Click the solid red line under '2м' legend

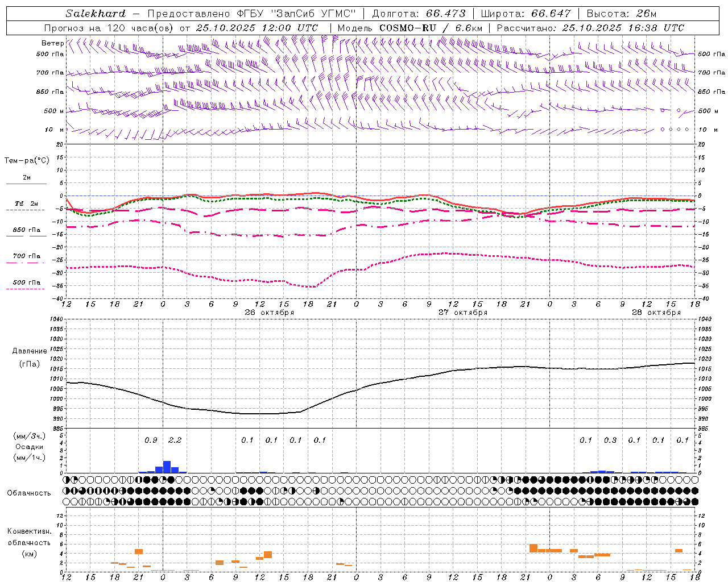[26, 184]
